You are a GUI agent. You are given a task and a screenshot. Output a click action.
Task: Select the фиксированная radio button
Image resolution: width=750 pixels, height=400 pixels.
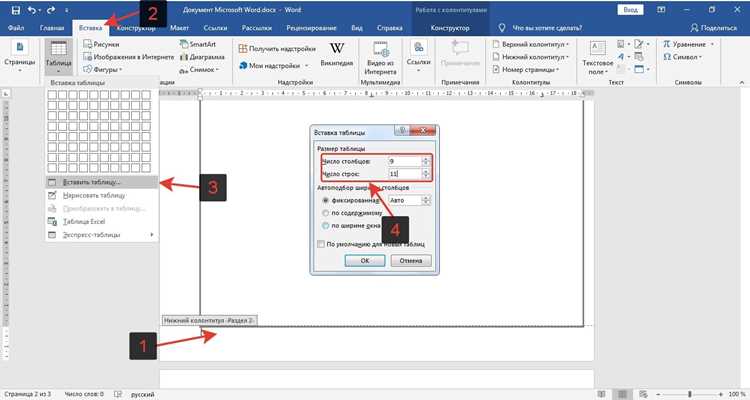[x=326, y=200]
